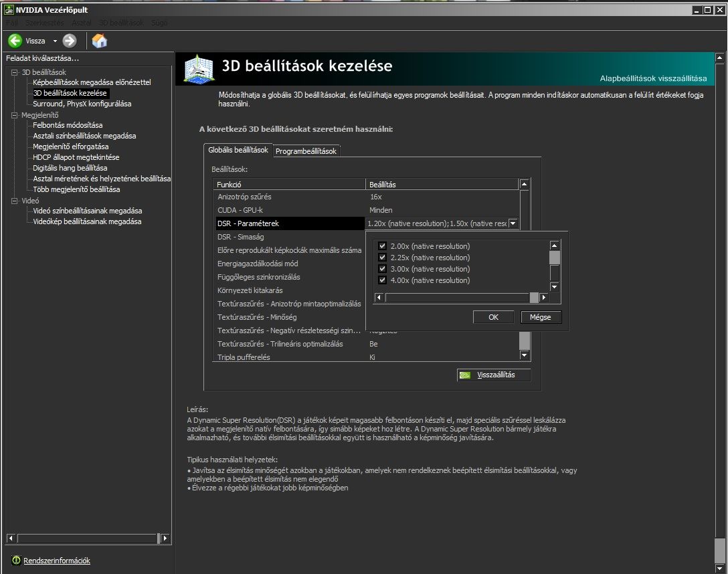Toggle the 2.00x (native resolution) checkbox
The height and width of the screenshot is (574, 728).
[382, 246]
